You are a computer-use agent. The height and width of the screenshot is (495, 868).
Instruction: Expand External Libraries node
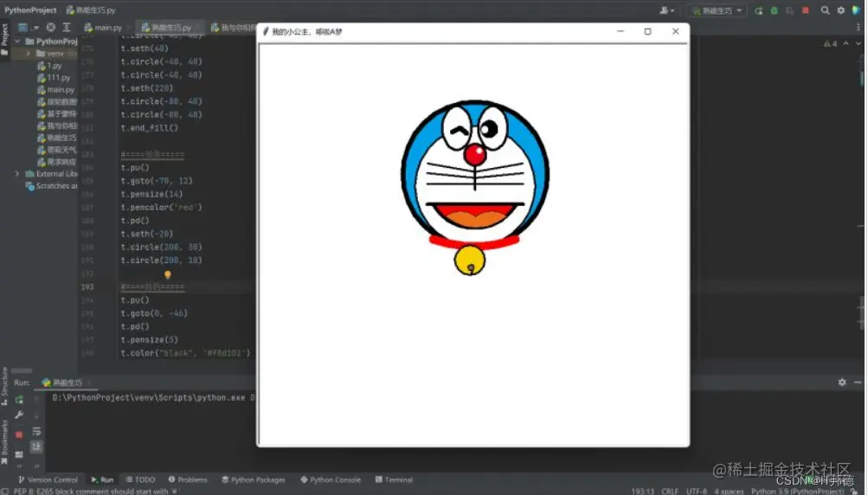pyautogui.click(x=17, y=174)
